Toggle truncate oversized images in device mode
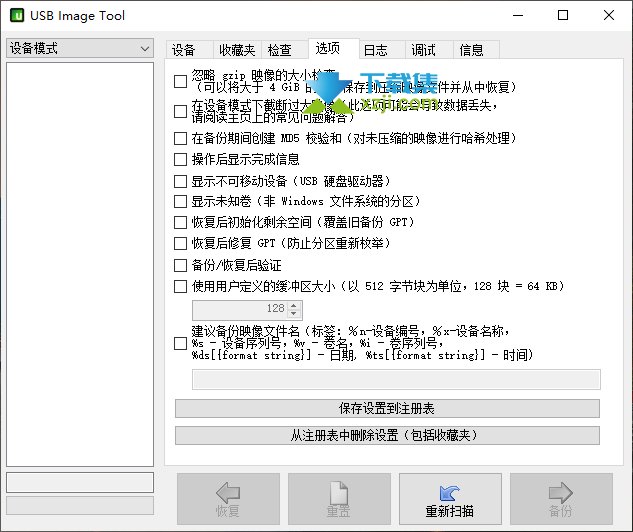This screenshot has width=633, height=532. (x=180, y=111)
